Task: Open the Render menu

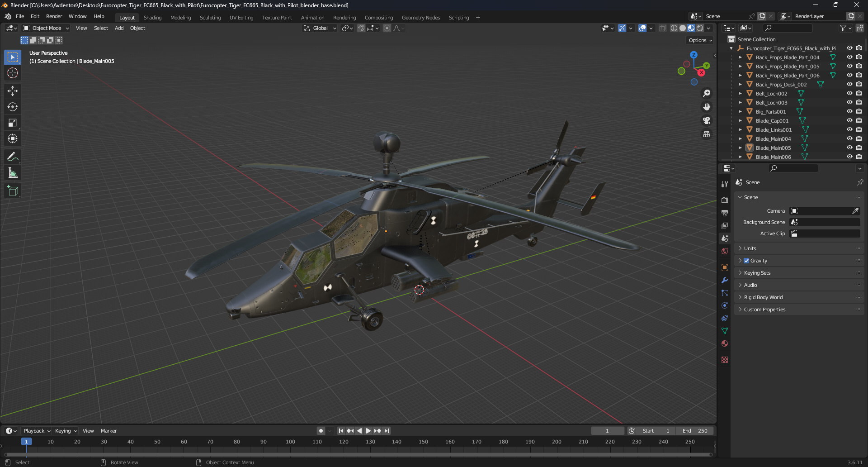Action: tap(54, 16)
